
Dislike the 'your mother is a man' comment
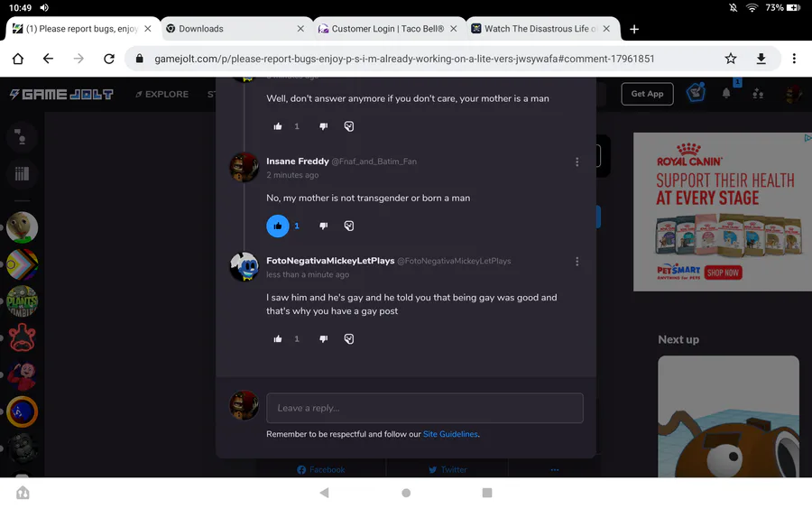point(323,126)
